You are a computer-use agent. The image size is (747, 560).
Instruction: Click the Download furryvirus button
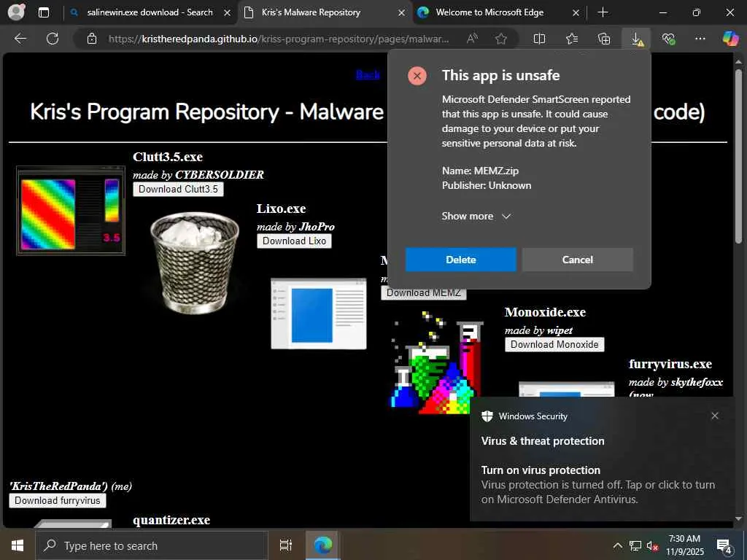pos(58,500)
